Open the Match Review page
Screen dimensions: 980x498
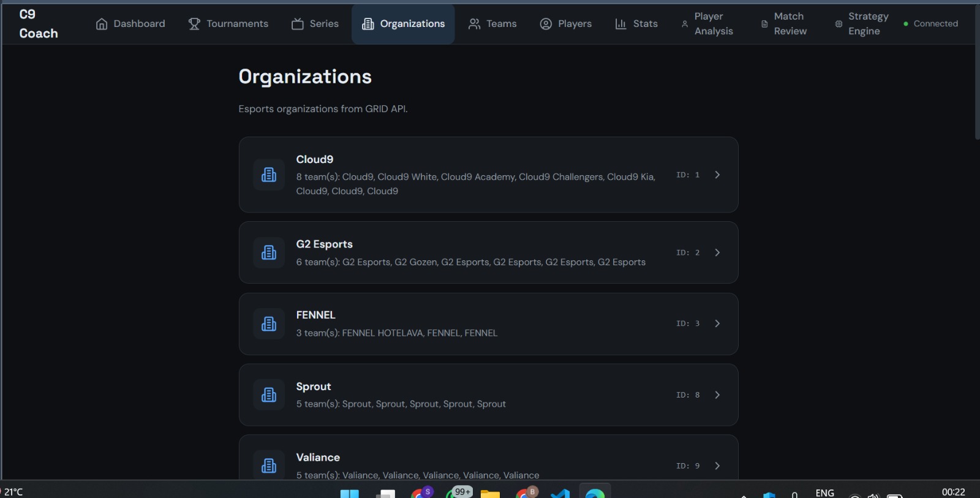coord(784,24)
